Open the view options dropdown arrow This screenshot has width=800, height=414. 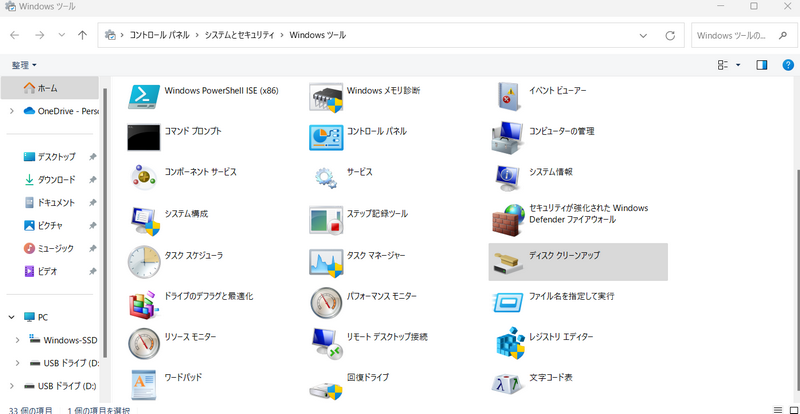pyautogui.click(x=738, y=65)
